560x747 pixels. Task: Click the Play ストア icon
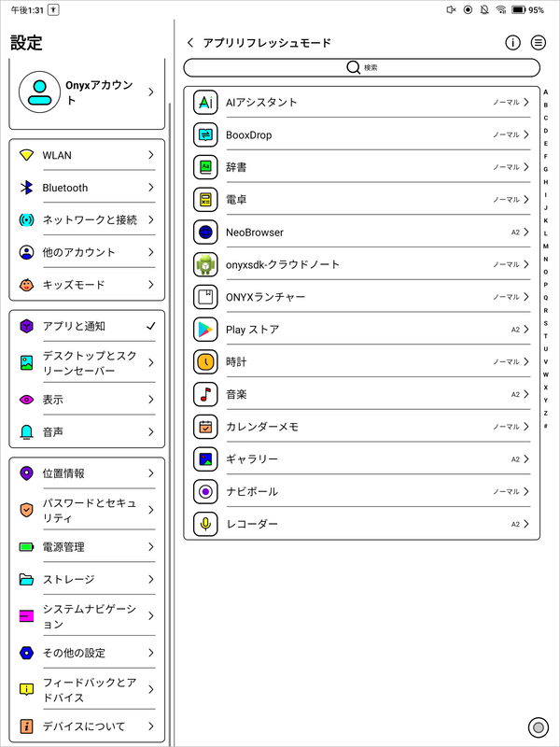pyautogui.click(x=205, y=329)
